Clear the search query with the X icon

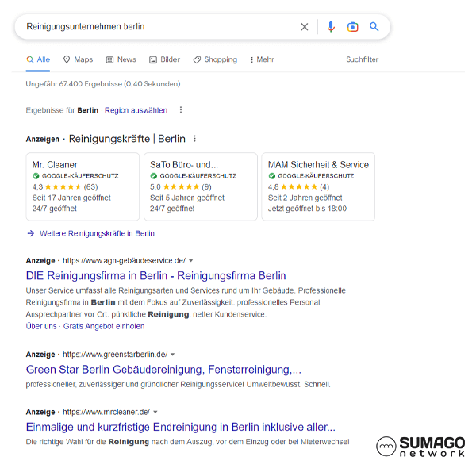click(304, 27)
